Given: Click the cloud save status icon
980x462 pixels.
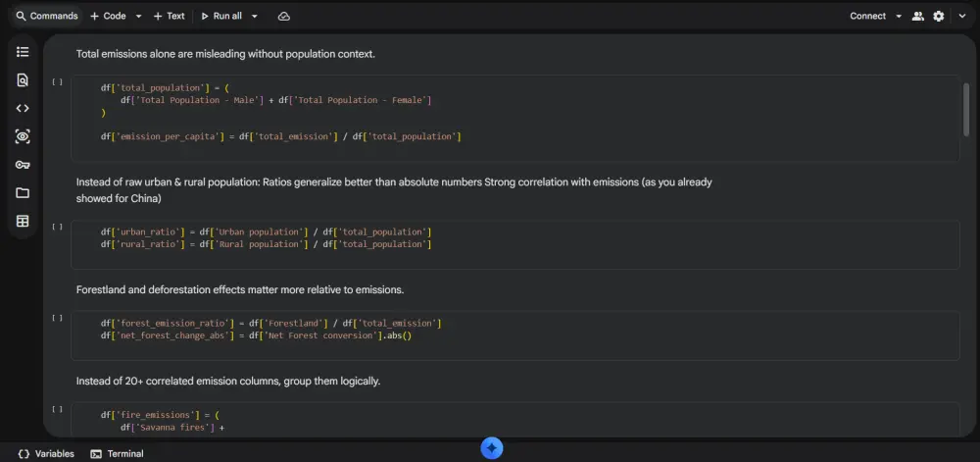Looking at the screenshot, I should (x=284, y=17).
